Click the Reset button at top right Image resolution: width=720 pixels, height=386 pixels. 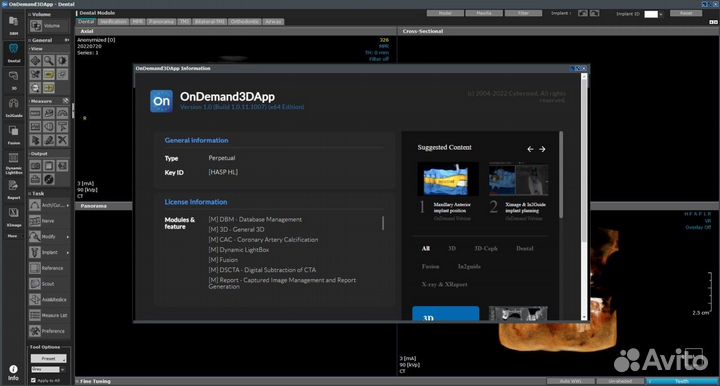[686, 13]
